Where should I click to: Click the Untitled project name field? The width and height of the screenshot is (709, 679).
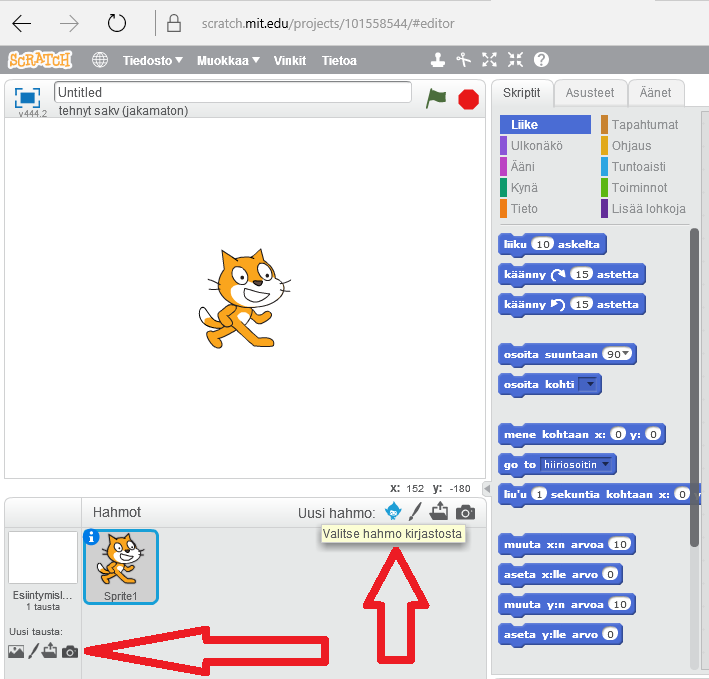pos(232,92)
